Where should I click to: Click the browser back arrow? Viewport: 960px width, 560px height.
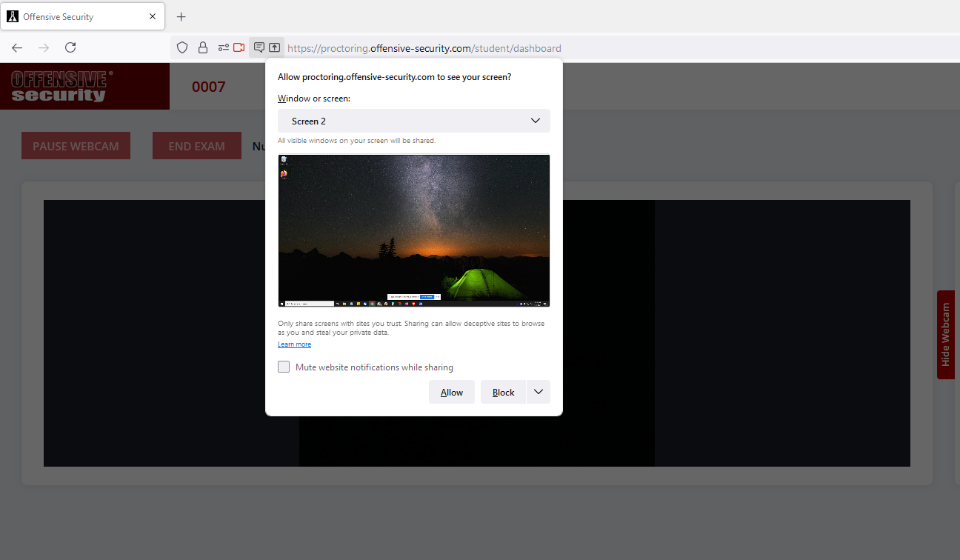tap(17, 47)
